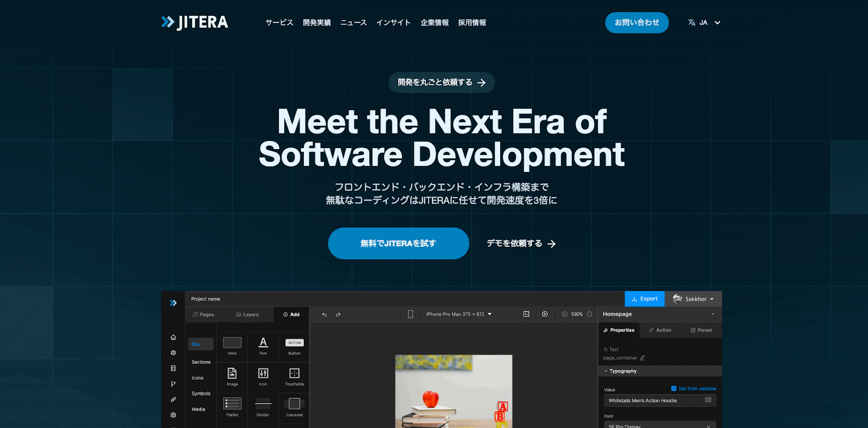The width and height of the screenshot is (868, 428).
Task: Add a Button component
Action: (295, 346)
